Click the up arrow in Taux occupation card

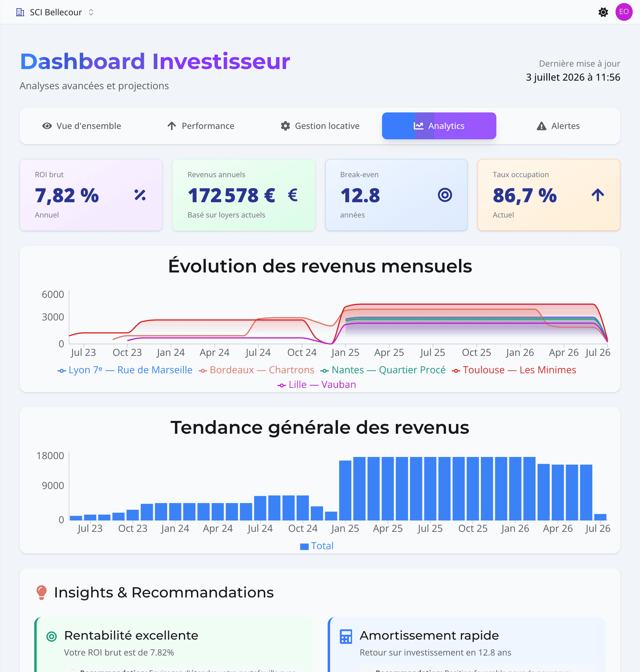(x=598, y=195)
